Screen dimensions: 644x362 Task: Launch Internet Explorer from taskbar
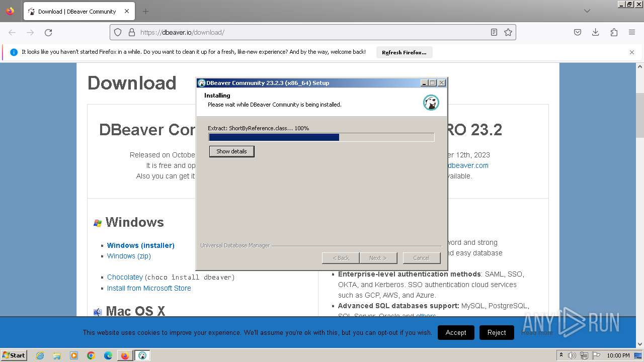tap(40, 355)
